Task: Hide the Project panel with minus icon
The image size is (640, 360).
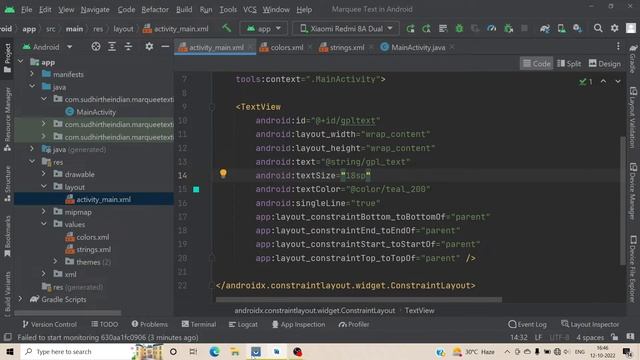Action: pos(165,47)
